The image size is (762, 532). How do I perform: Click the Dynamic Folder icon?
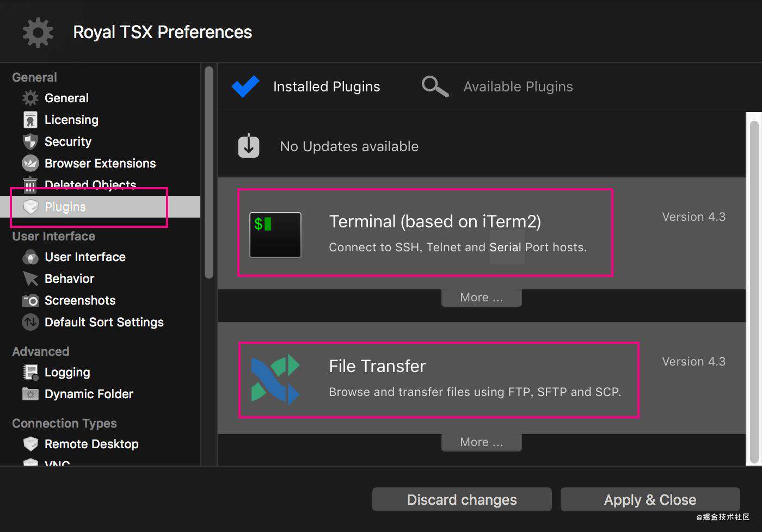tap(30, 394)
